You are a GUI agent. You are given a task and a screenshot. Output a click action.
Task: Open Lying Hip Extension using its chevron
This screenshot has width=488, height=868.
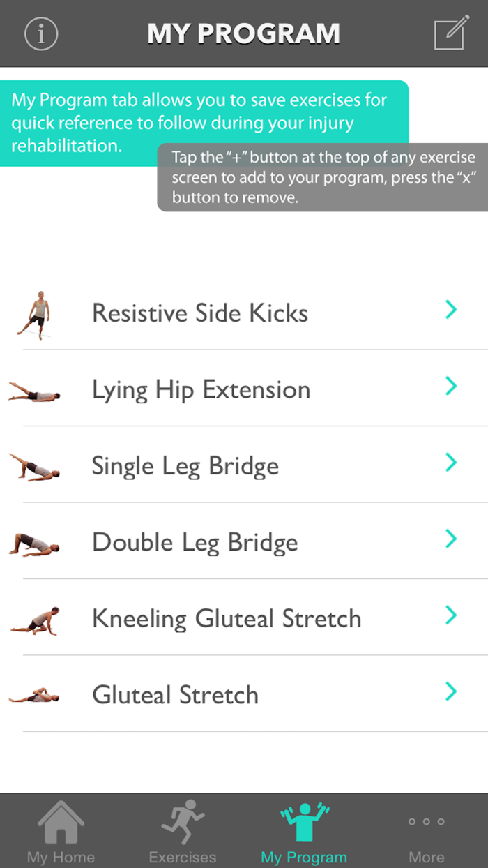point(451,387)
